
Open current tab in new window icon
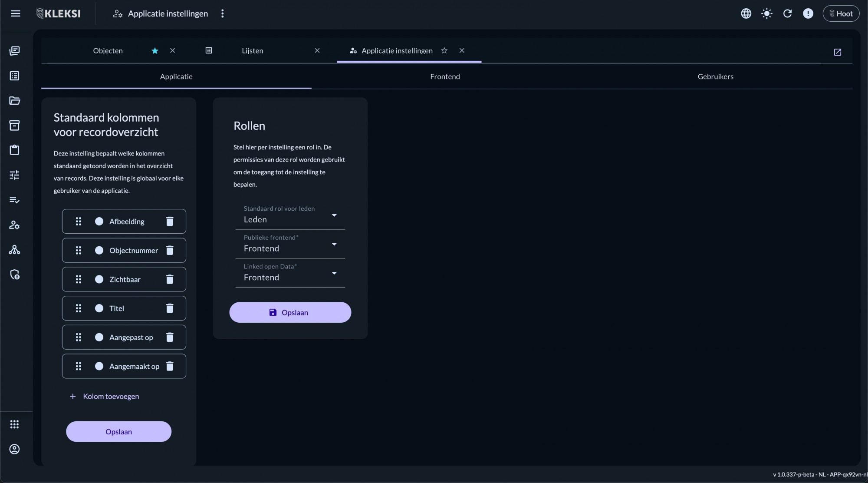click(838, 52)
